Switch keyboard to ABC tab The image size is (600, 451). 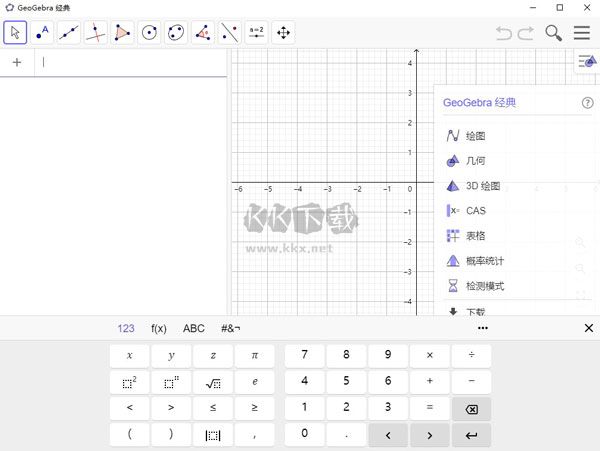193,328
